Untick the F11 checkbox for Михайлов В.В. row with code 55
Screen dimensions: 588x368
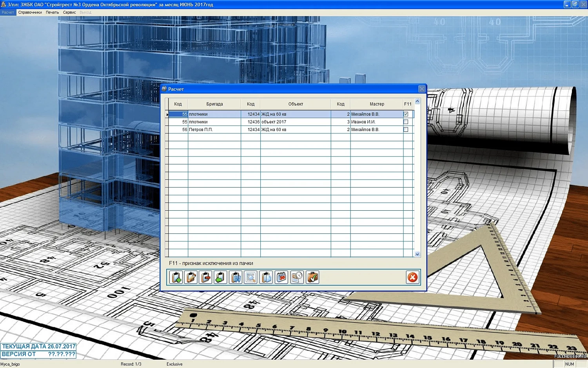pos(406,114)
